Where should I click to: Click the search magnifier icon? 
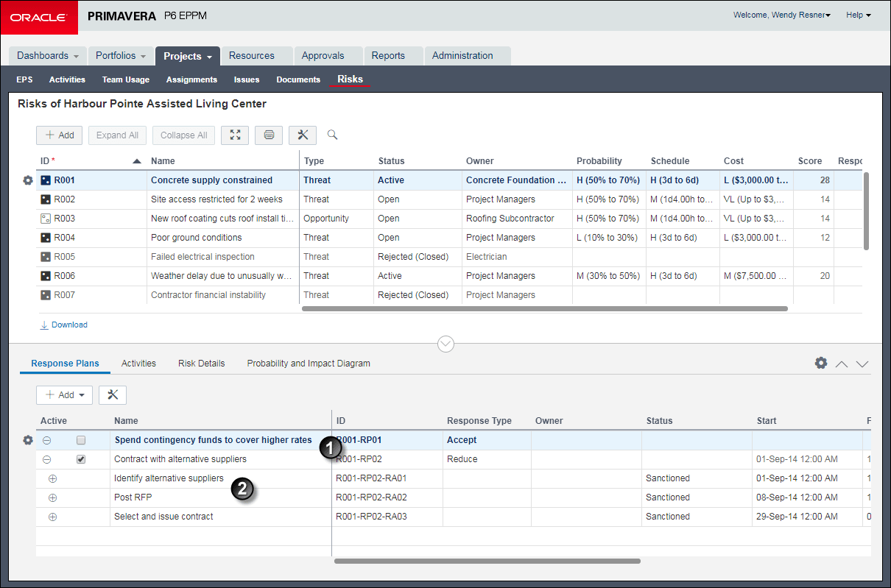coord(333,135)
